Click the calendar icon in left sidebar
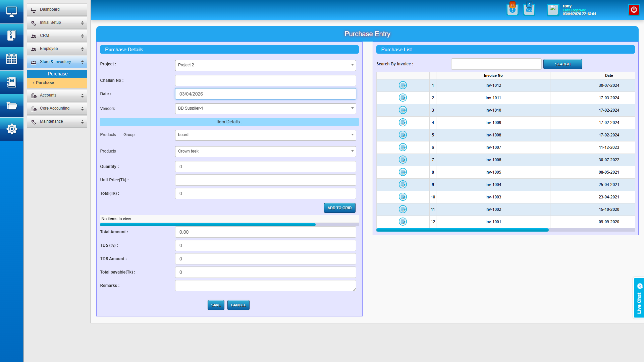 click(11, 59)
